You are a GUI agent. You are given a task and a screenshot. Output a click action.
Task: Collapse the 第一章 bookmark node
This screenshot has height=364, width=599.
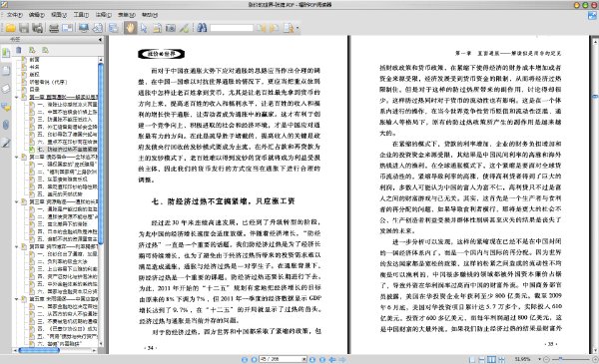[17, 97]
